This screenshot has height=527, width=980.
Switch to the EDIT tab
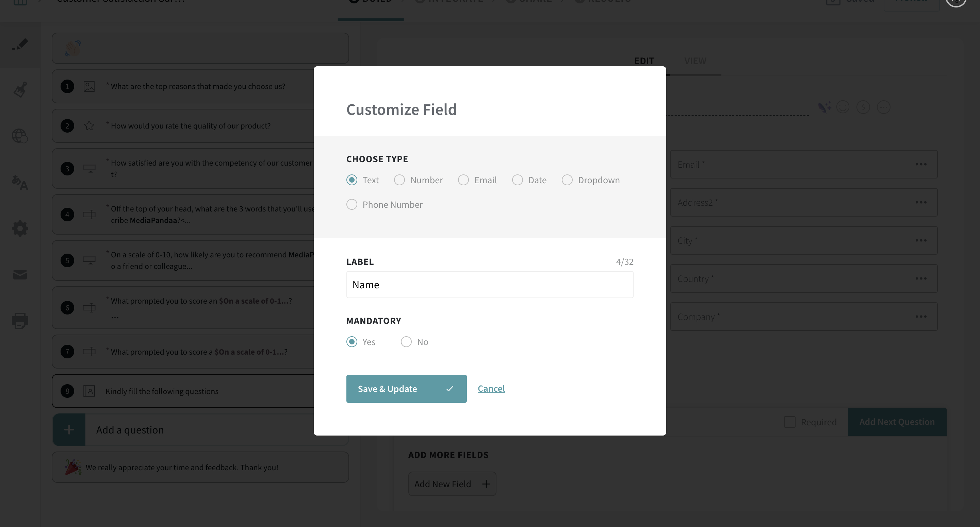(644, 61)
